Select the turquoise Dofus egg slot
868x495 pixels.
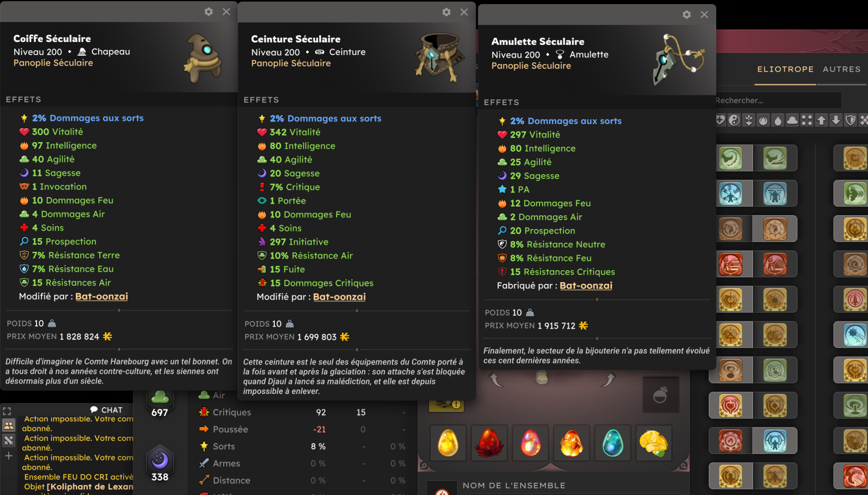pyautogui.click(x=612, y=442)
